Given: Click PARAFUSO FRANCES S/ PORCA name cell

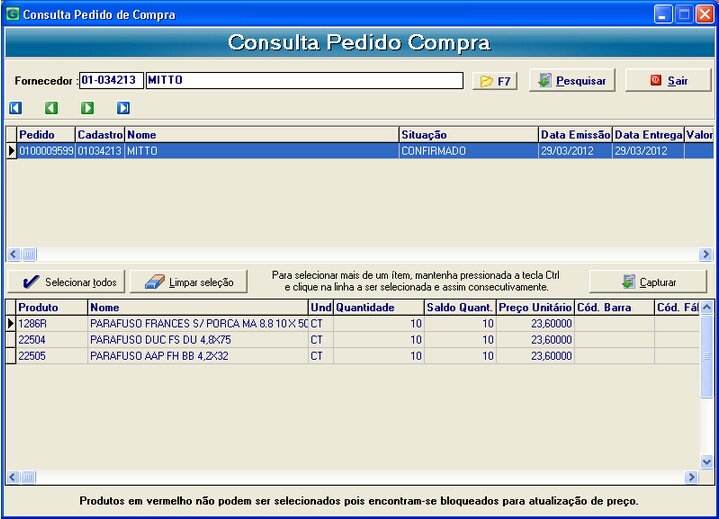Looking at the screenshot, I should (198, 324).
